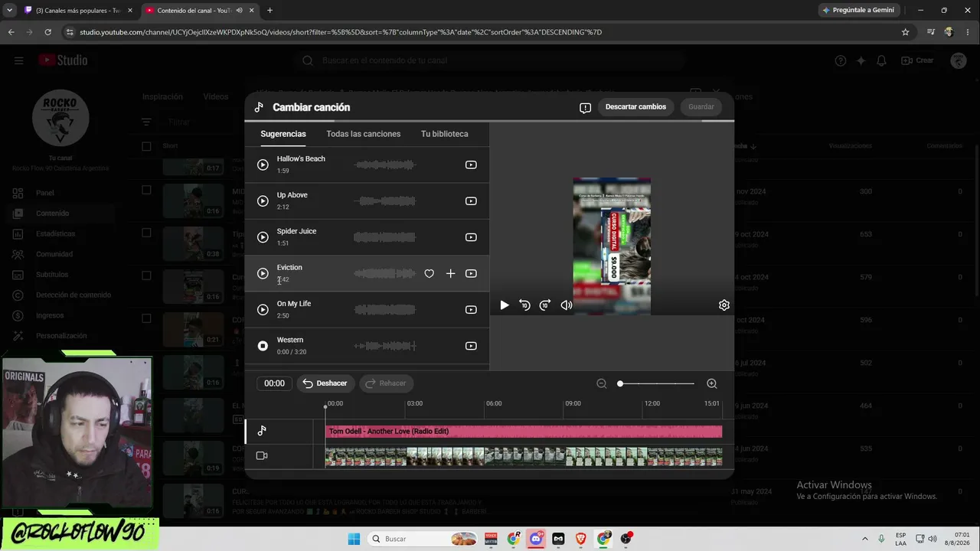Switch to Todas las canciones tab

point(364,134)
